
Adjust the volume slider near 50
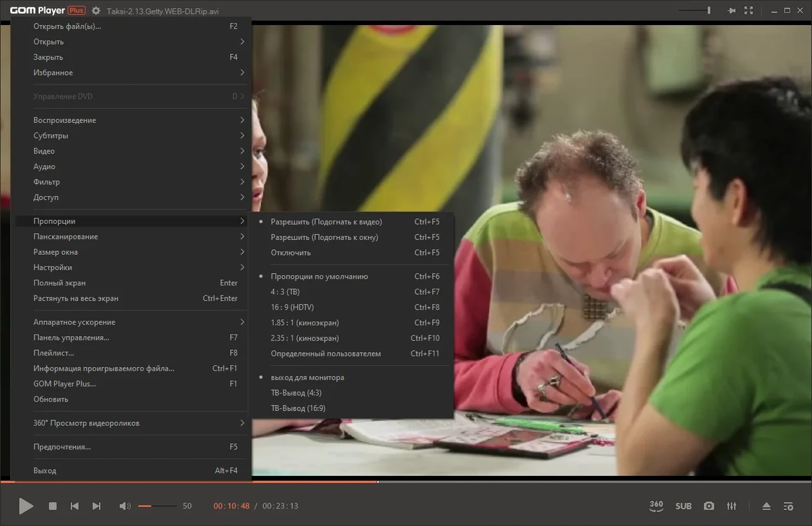point(157,506)
